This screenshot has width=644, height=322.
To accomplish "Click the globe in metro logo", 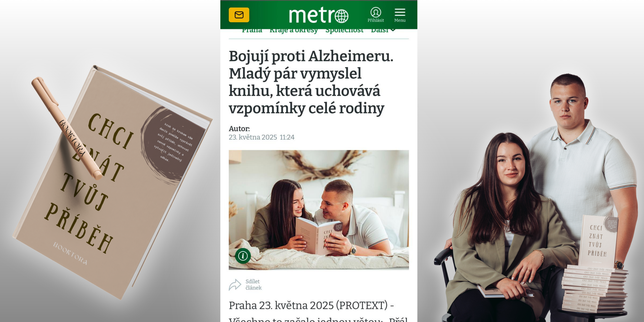I will pyautogui.click(x=341, y=16).
